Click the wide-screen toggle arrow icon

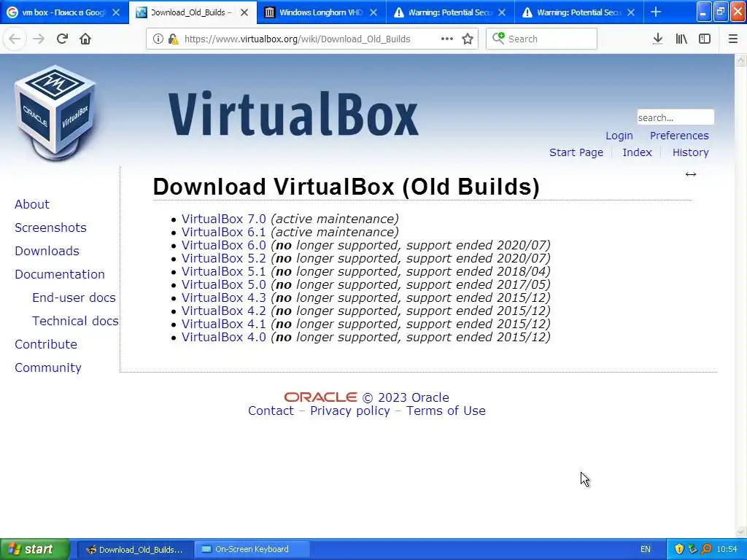tap(691, 174)
